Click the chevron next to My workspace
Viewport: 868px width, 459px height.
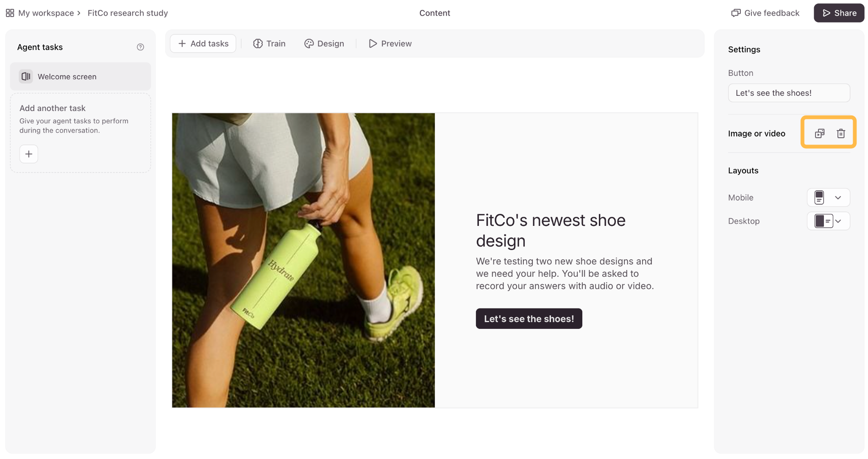pyautogui.click(x=79, y=13)
